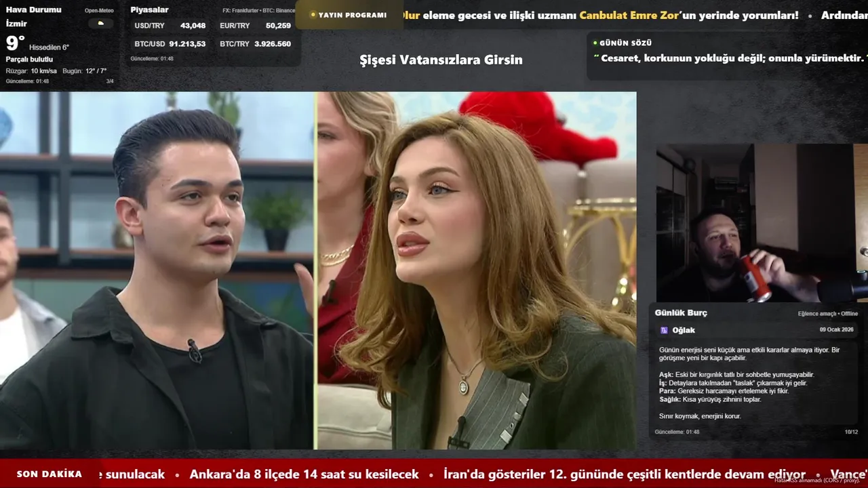The height and width of the screenshot is (488, 868).
Task: Click the EUR/TRY rate card
Action: (x=255, y=26)
